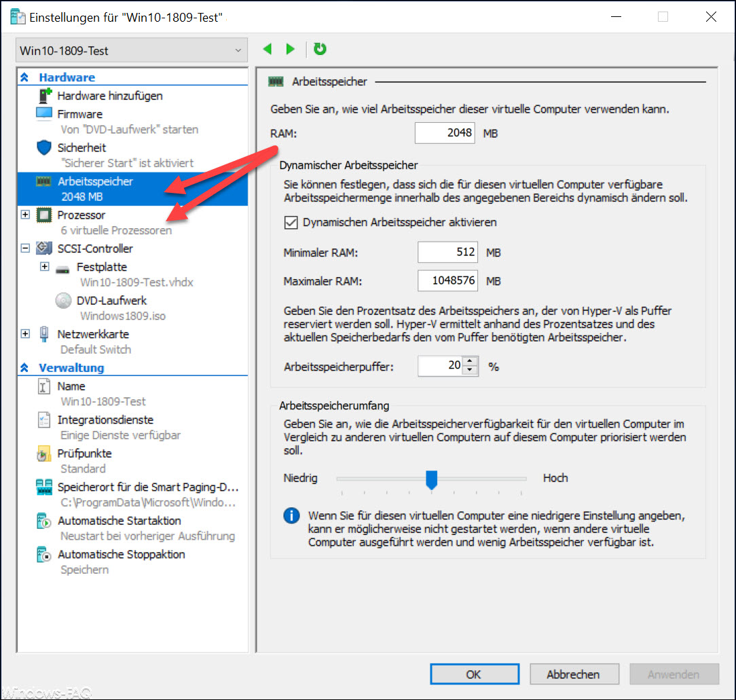Expand the Netzwerkkarte tree node
736x700 pixels.
coord(25,334)
